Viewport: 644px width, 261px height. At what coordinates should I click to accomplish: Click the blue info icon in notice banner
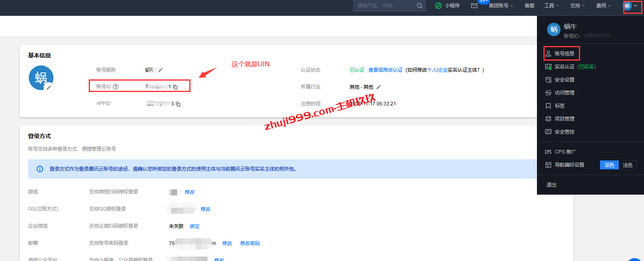click(40, 169)
